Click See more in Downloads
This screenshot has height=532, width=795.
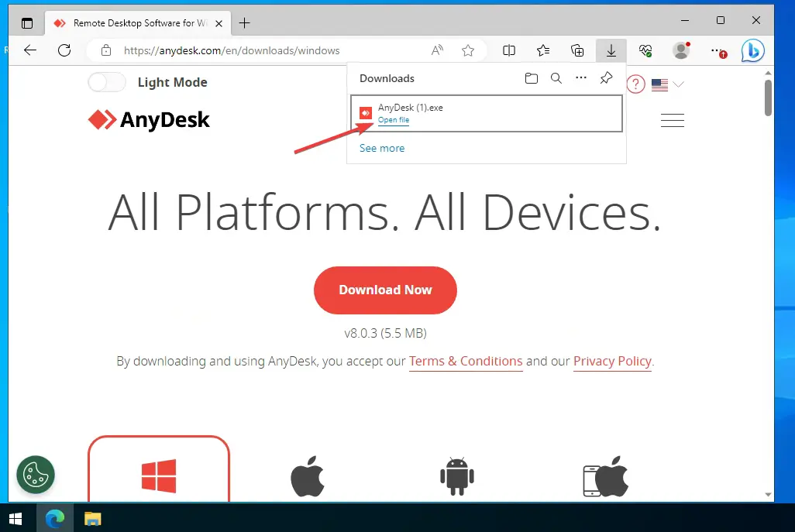(382, 149)
